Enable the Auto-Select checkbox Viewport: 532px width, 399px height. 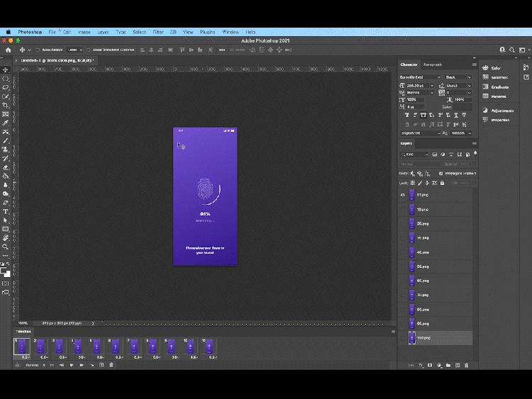coord(38,50)
